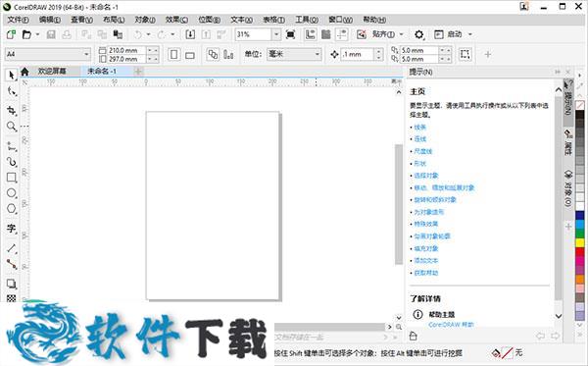This screenshot has height=366, width=588.
Task: Set page orientation to Portrait
Action: 173,54
